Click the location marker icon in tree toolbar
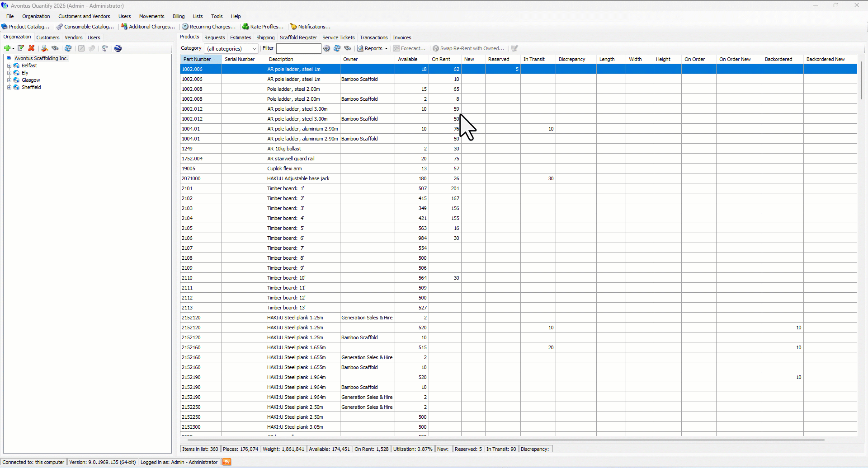The width and height of the screenshot is (868, 468). [105, 48]
